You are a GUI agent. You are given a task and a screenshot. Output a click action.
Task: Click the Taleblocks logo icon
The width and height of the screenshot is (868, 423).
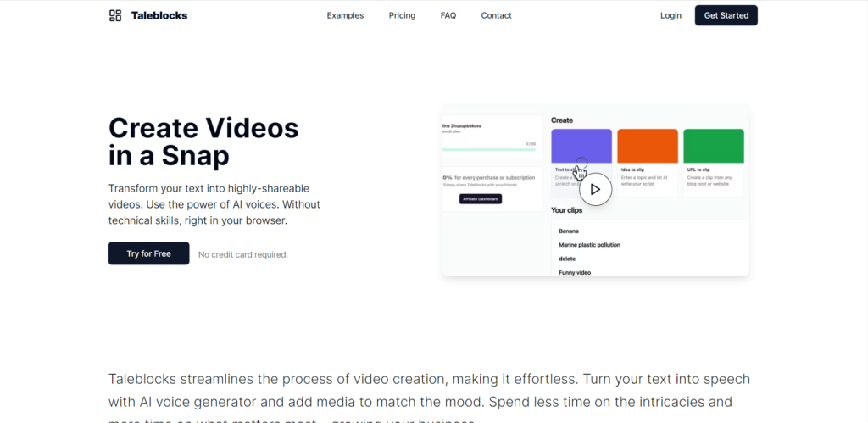115,15
